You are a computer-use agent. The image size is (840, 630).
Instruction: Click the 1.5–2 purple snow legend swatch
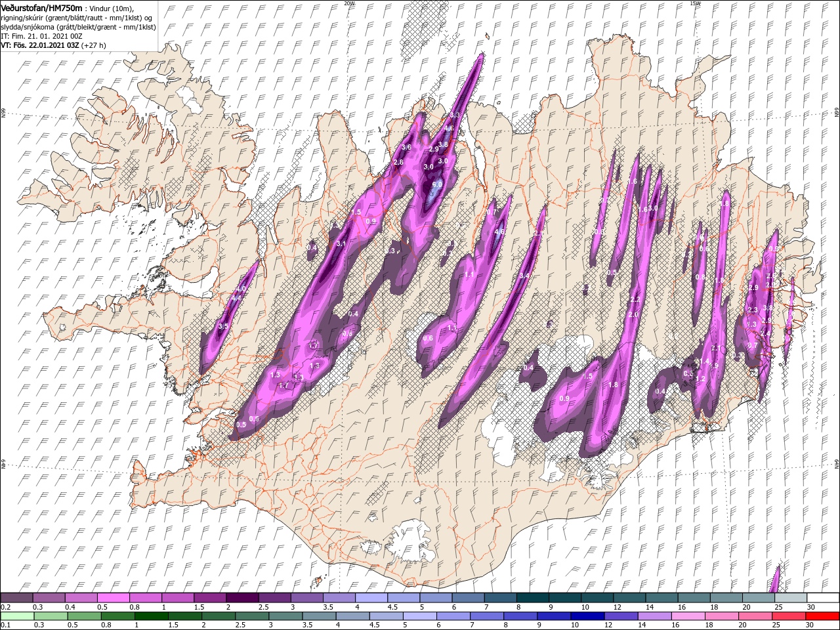click(x=210, y=598)
